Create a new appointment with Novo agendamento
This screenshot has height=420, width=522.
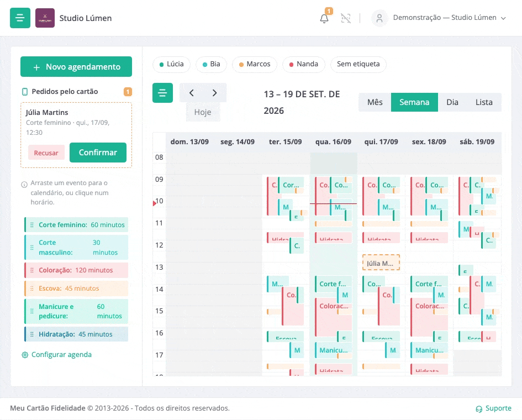(76, 67)
